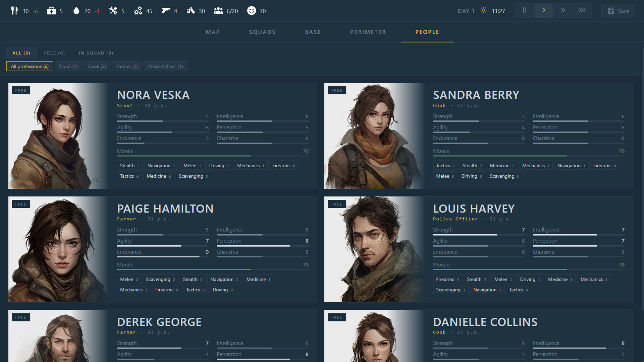Image resolution: width=644 pixels, height=362 pixels.
Task: Click Nora Veska's Stealth 2 skill tag
Action: (129, 166)
